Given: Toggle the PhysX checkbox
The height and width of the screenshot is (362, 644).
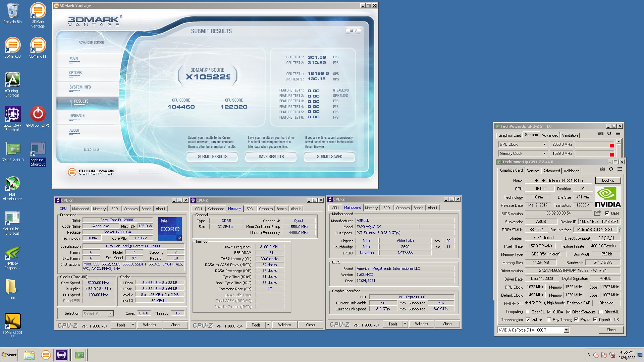Looking at the screenshot, I should (x=576, y=320).
